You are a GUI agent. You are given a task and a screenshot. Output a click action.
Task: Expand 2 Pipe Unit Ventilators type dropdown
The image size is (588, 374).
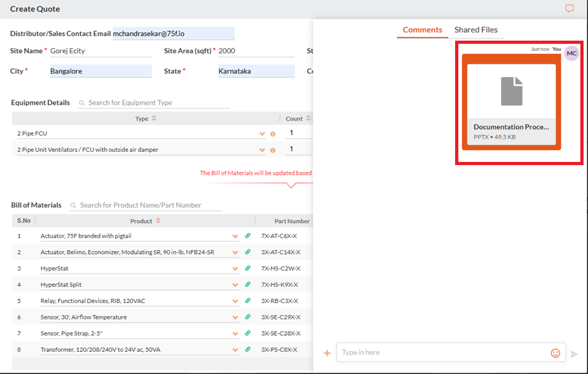[262, 150]
